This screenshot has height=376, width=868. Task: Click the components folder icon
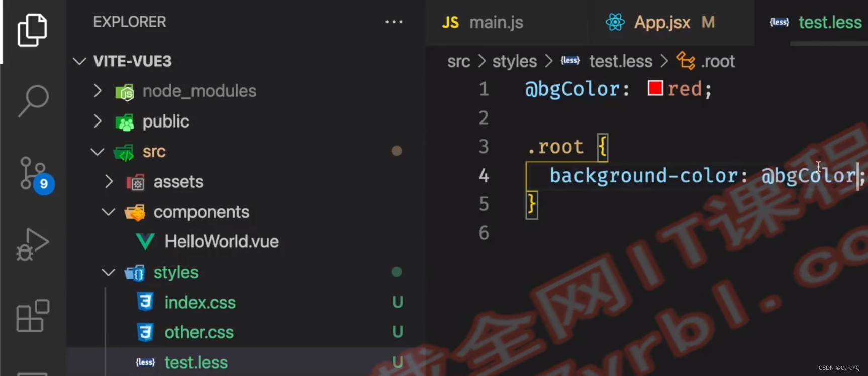(135, 213)
